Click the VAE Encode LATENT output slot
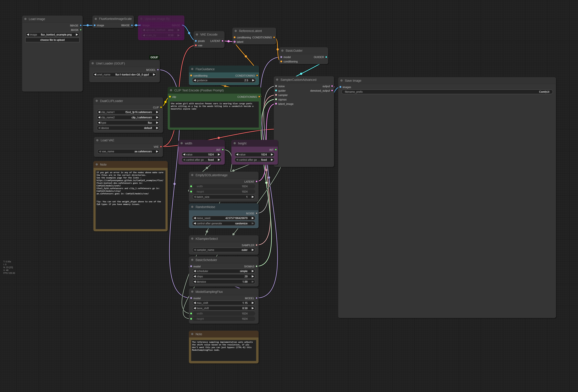Screen dimensions: 578x392 [x=223, y=41]
